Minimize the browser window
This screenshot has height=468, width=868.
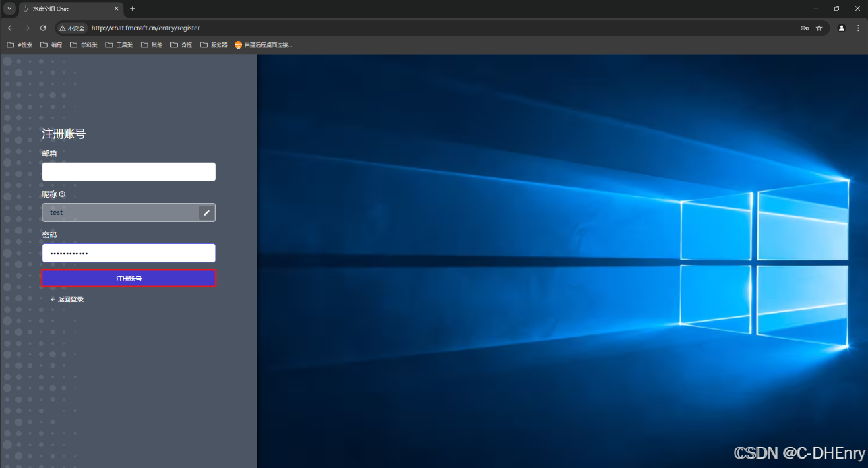[816, 9]
